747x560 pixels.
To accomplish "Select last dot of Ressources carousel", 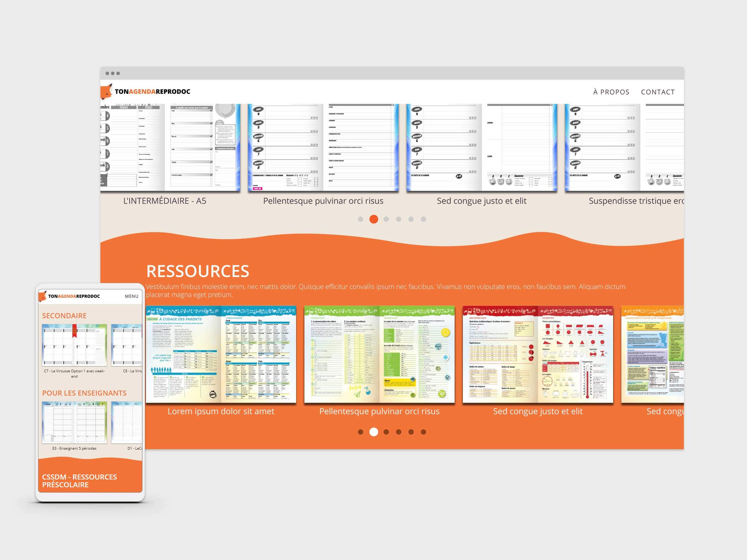I will (423, 432).
